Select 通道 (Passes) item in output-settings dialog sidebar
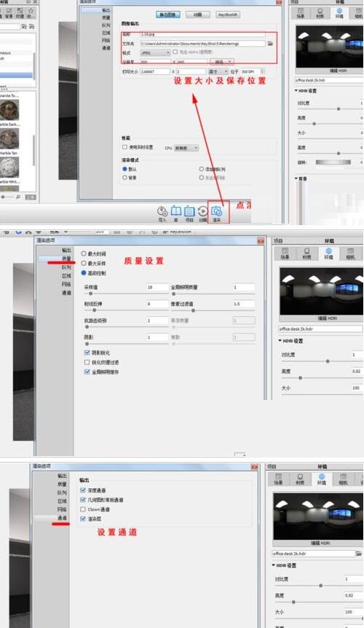364x628 pixels. point(106,47)
